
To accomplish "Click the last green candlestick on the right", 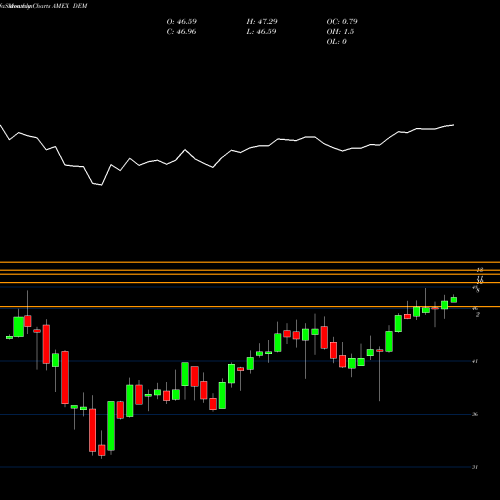I will pos(454,299).
